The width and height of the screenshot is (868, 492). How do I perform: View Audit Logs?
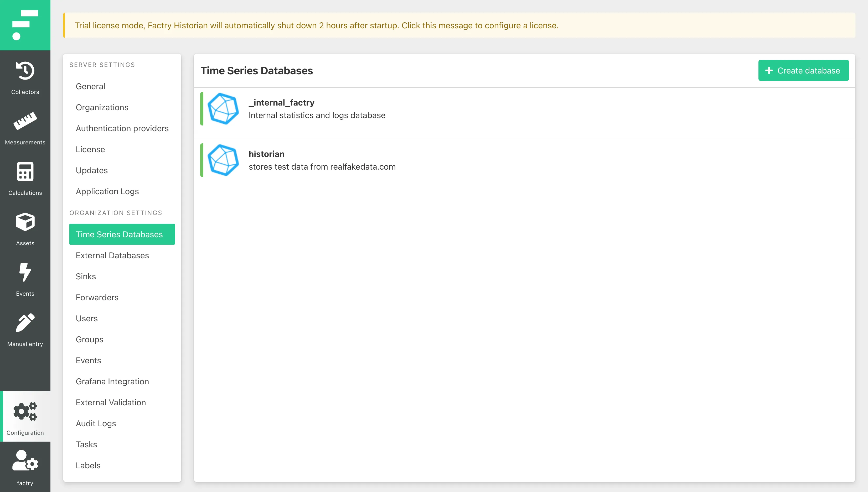click(122, 423)
